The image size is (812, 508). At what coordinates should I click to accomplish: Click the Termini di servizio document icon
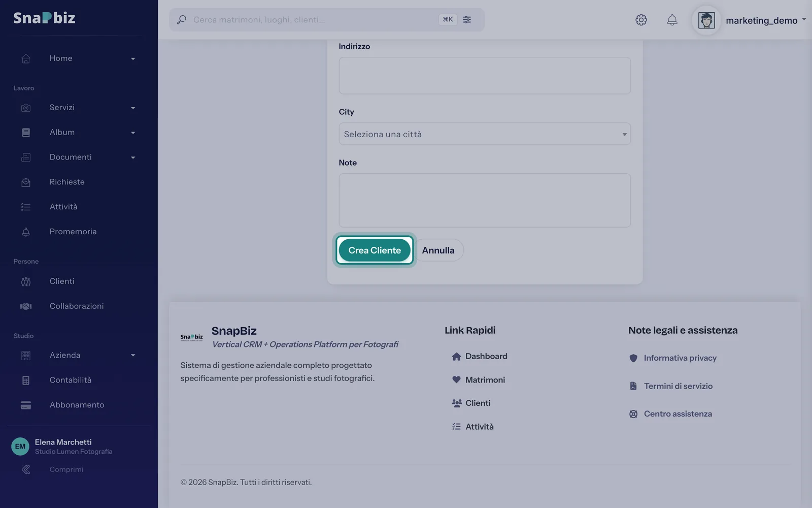point(633,386)
